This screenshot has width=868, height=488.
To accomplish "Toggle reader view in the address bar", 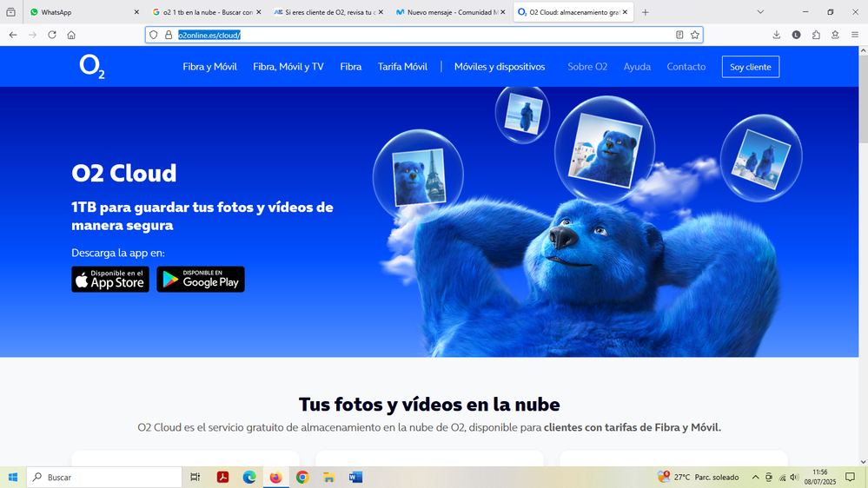I will coord(679,35).
